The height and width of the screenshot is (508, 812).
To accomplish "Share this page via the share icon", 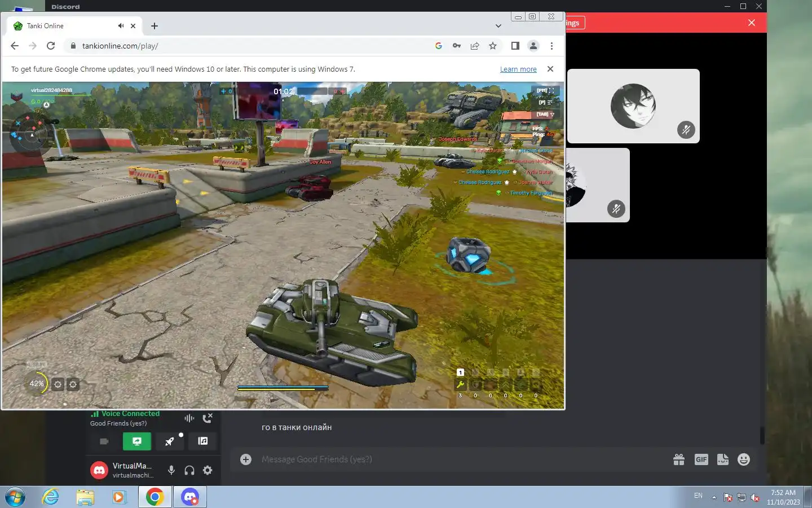I will [475, 46].
